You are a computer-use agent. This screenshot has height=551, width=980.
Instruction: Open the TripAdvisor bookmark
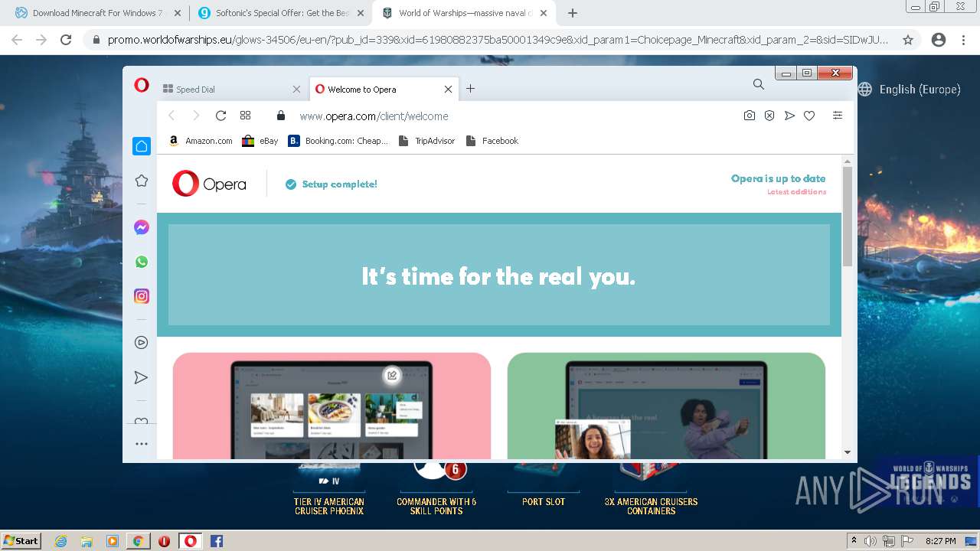pyautogui.click(x=427, y=141)
